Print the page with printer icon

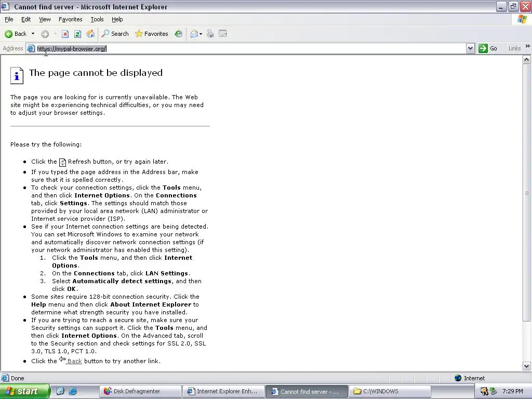pyautogui.click(x=210, y=34)
